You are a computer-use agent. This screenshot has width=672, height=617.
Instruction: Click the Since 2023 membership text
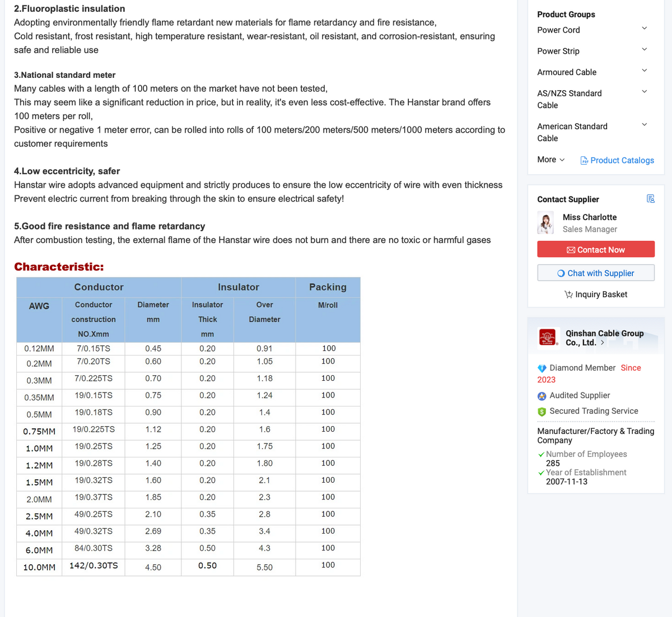tap(589, 373)
